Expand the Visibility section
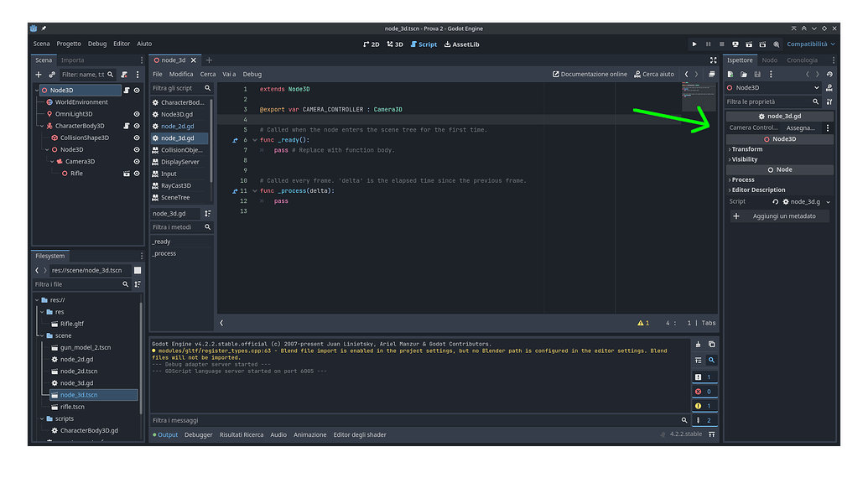The image size is (868, 478). 779,159
